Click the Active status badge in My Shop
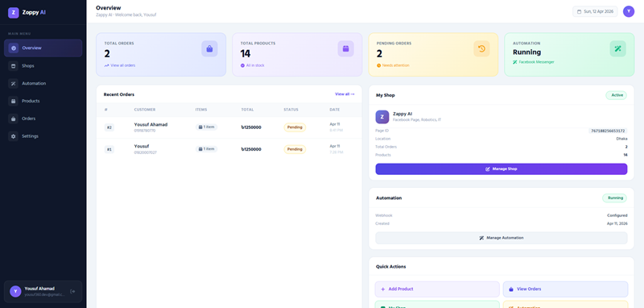The height and width of the screenshot is (308, 644). (x=617, y=95)
